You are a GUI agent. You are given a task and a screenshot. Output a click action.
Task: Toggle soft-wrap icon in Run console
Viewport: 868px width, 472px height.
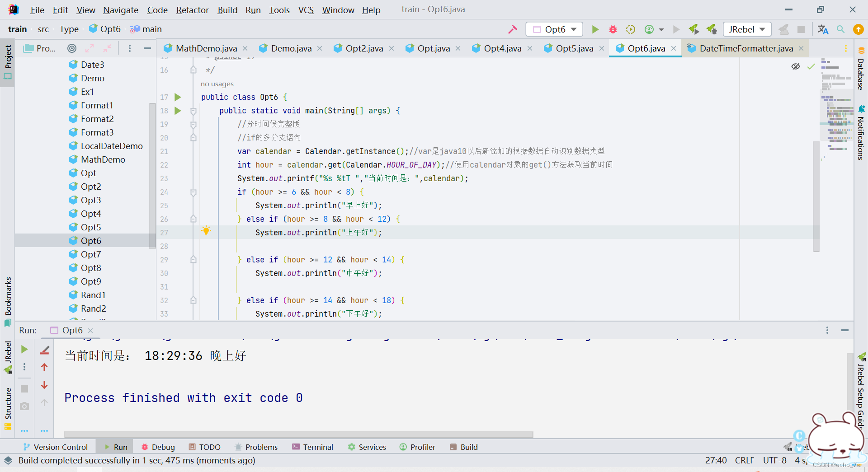pyautogui.click(x=44, y=350)
